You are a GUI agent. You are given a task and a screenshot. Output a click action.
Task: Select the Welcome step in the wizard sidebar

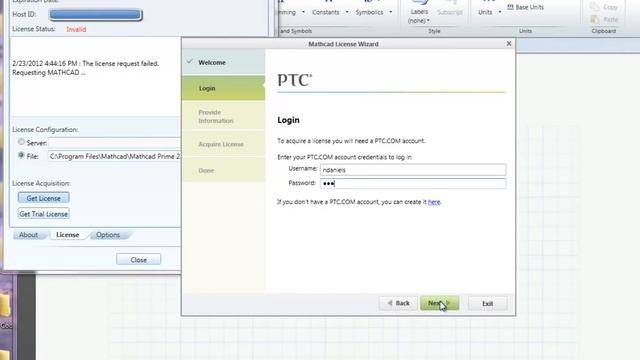point(223,62)
